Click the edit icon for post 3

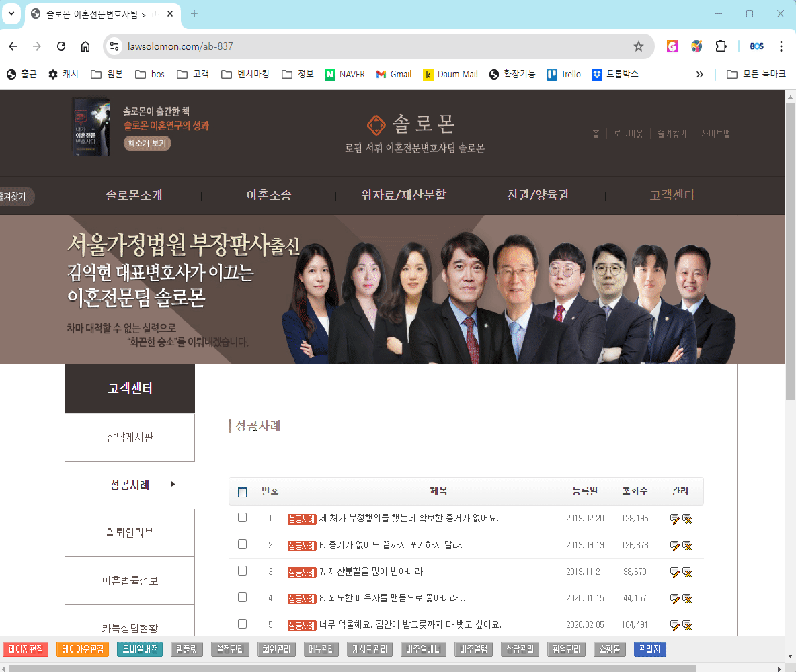674,572
